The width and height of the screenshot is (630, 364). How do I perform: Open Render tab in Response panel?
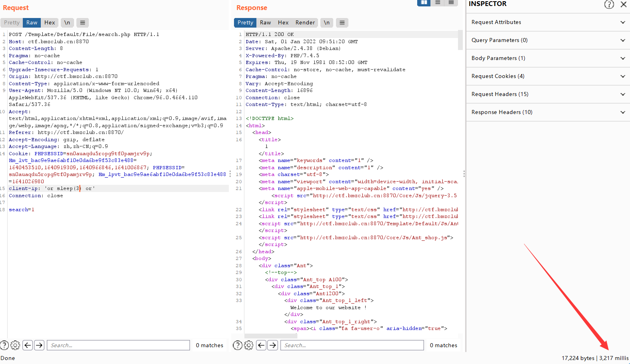tap(305, 23)
